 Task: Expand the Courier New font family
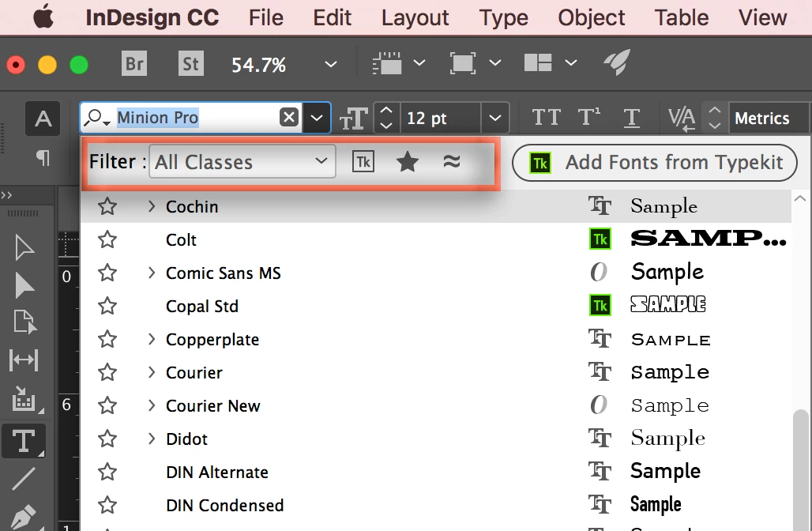(151, 405)
